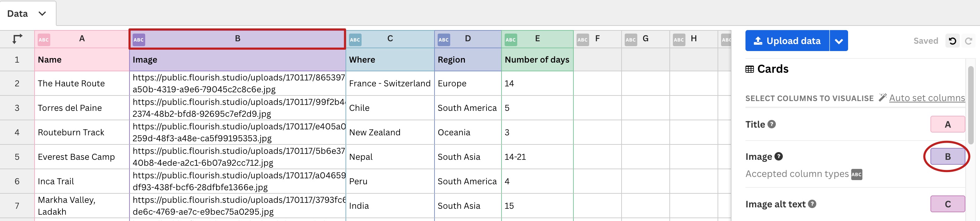Click the Upload data button
Screen dimensions: 980x221
787,41
